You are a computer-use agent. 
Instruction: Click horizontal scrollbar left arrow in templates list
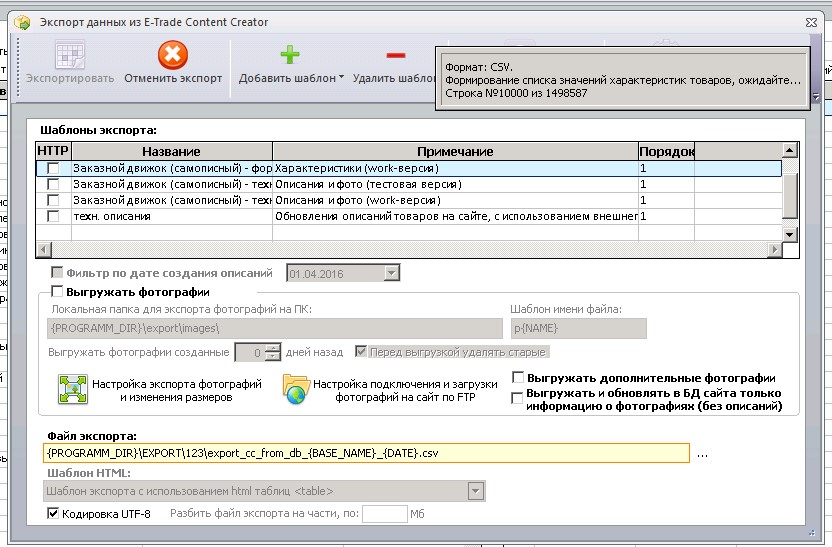(x=44, y=249)
